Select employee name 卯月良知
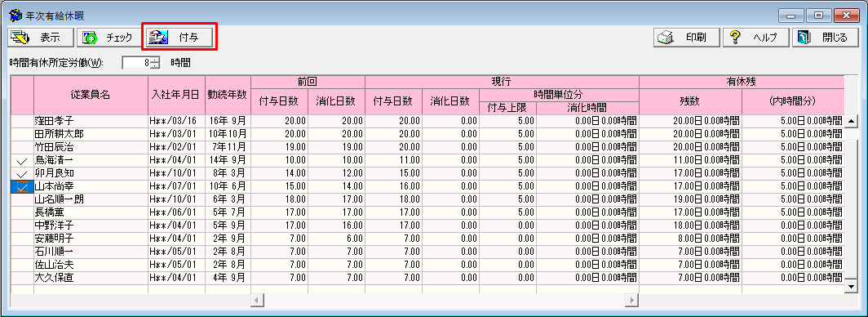 91,174
